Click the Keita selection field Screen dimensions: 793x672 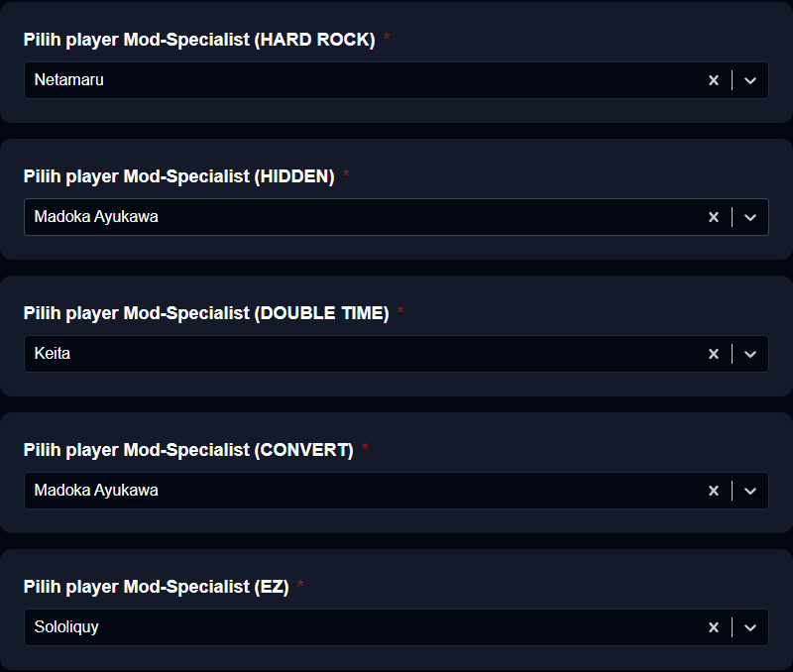[x=396, y=354]
